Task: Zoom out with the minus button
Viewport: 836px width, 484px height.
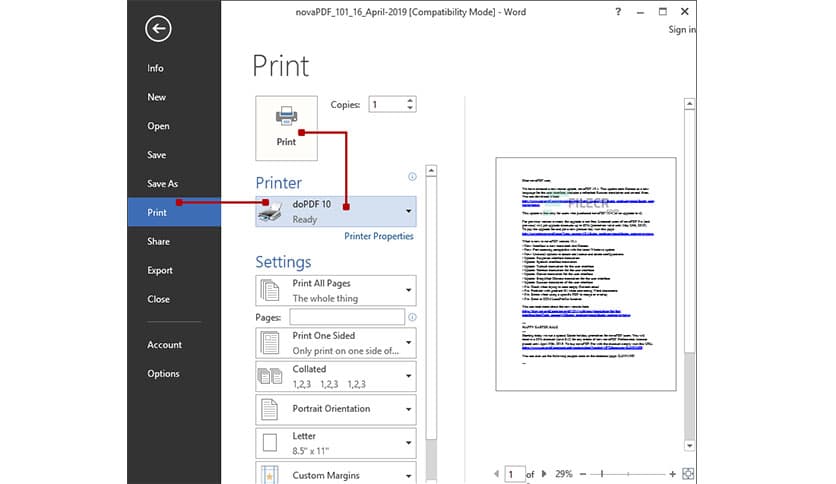Action: (x=583, y=473)
